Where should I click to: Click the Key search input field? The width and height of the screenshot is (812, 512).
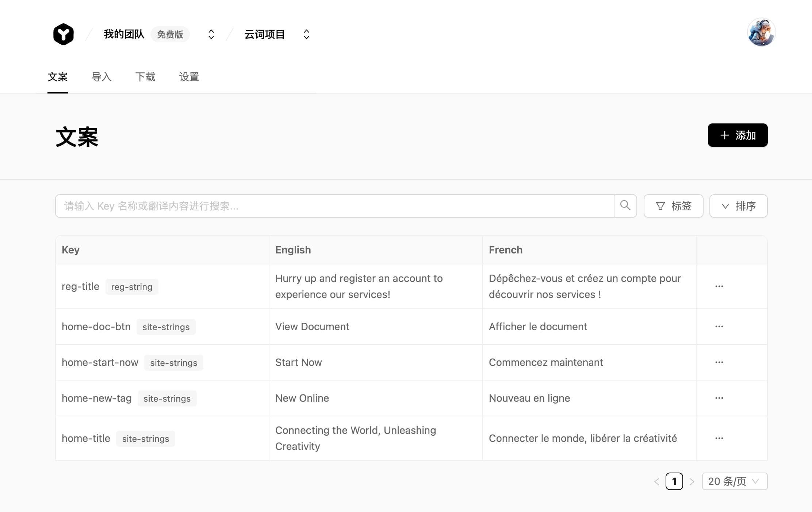click(x=329, y=206)
